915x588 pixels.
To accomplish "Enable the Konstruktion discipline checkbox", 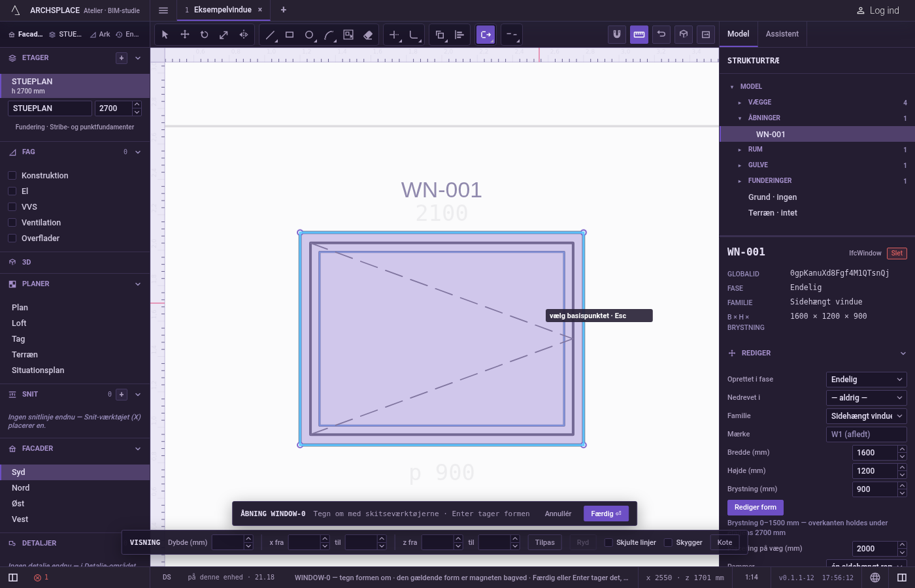I will pos(12,175).
